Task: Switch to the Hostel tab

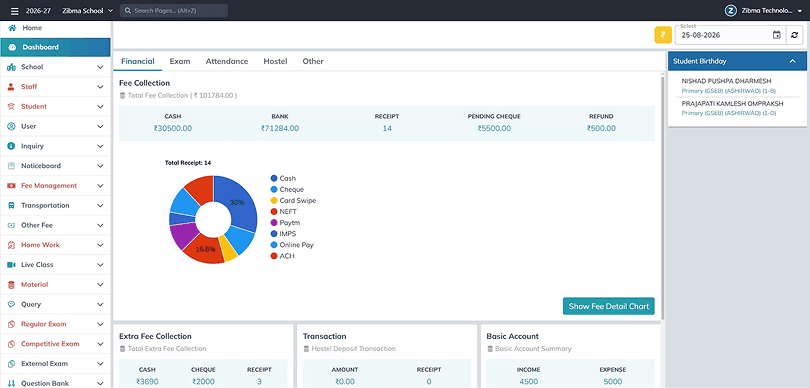Action: coord(275,61)
